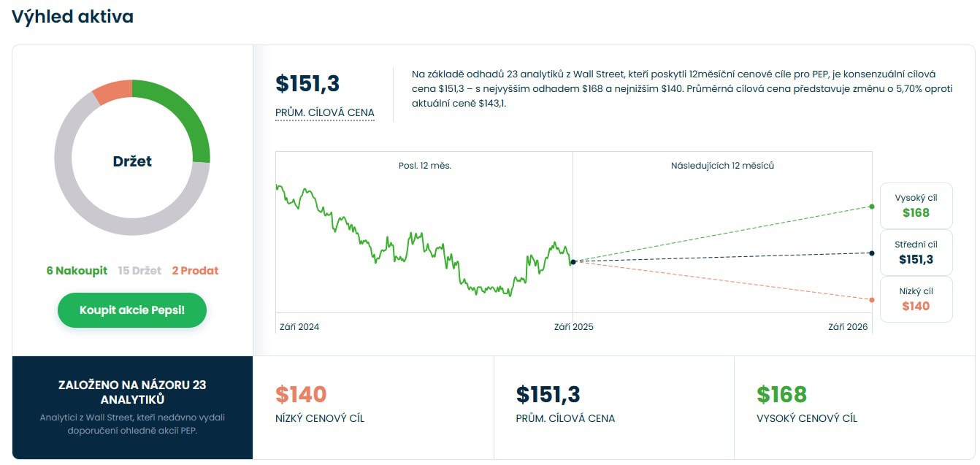Click the orange low-target endpoint dot
The image size is (980, 465).
871,300
